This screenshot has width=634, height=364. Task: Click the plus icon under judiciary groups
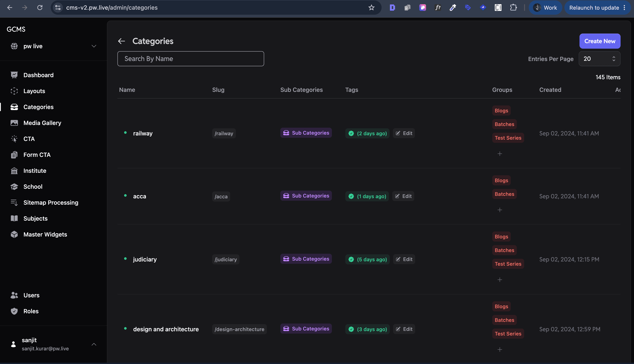pyautogui.click(x=500, y=280)
